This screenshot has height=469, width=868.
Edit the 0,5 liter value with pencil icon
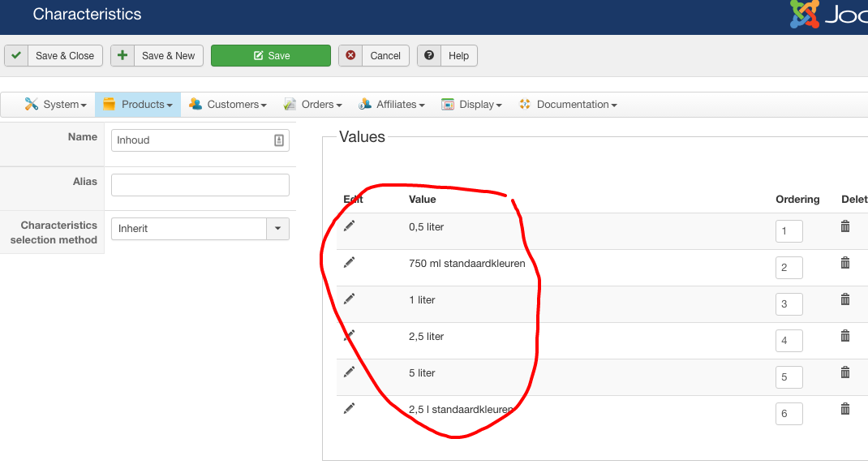[349, 226]
